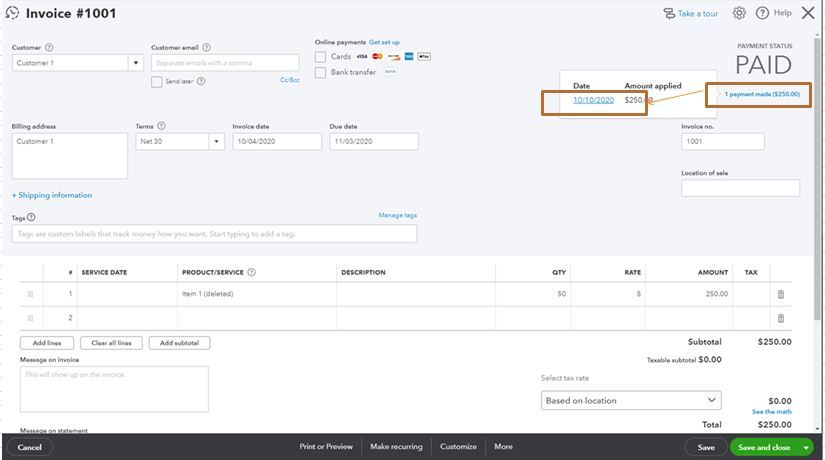Image resolution: width=825 pixels, height=460 pixels.
Task: Click the Save button
Action: tap(706, 447)
